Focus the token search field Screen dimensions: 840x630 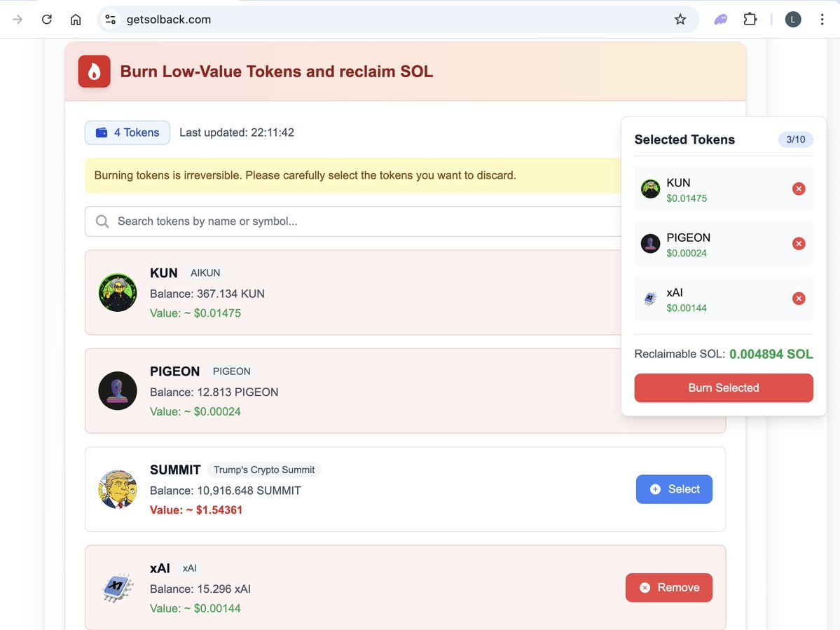354,221
